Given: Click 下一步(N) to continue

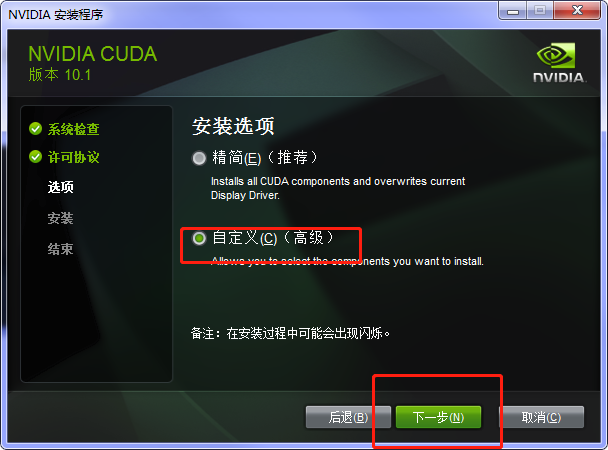Looking at the screenshot, I should [x=438, y=417].
